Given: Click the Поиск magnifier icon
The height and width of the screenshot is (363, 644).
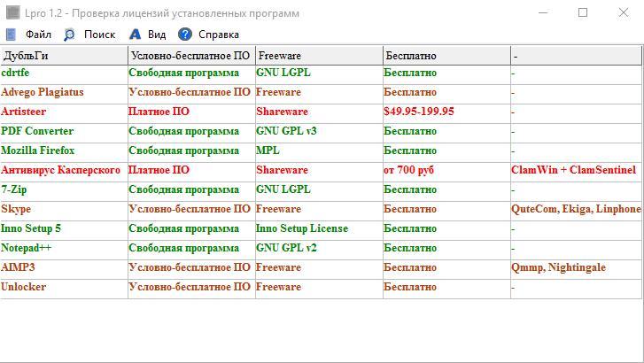Looking at the screenshot, I should (69, 35).
